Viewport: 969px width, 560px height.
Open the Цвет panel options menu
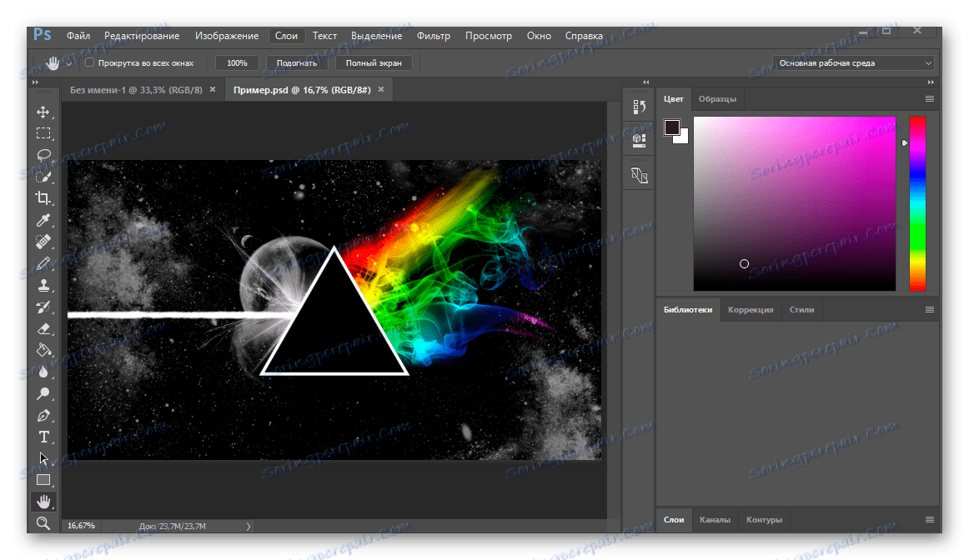(x=930, y=99)
